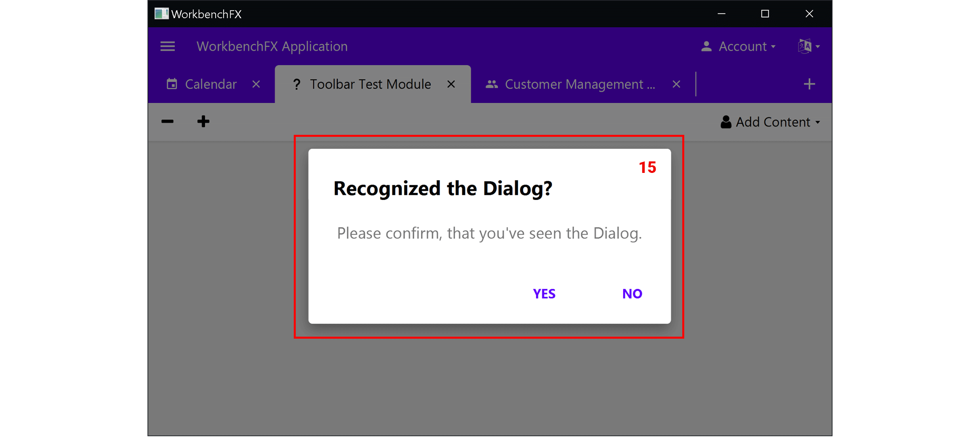
Task: Expand the Add Content dropdown
Action: (x=775, y=122)
